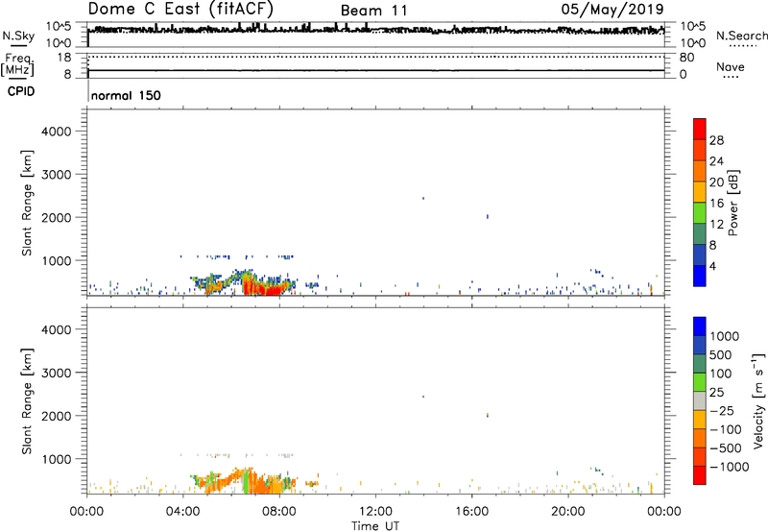This screenshot has width=768, height=532.
Task: Click the 'Nave' legend label
Action: (x=731, y=66)
